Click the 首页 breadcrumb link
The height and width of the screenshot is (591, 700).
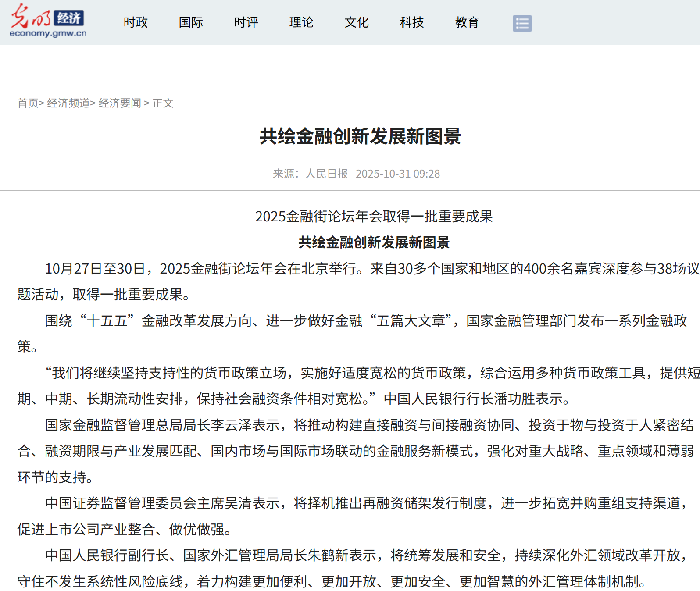pyautogui.click(x=28, y=103)
